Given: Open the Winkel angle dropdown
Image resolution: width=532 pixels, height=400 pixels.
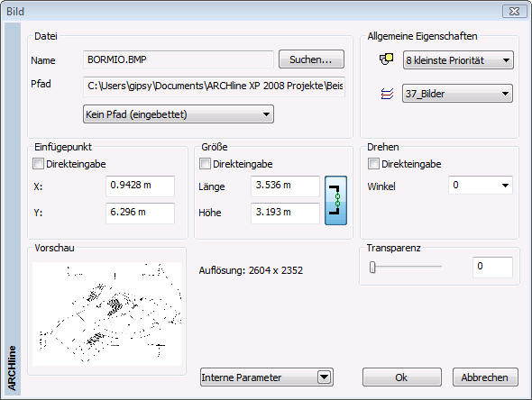Looking at the screenshot, I should point(481,185).
